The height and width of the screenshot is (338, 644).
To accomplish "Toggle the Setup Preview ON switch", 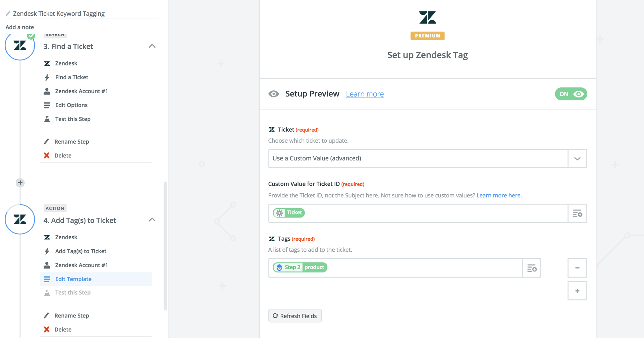I will pyautogui.click(x=571, y=94).
